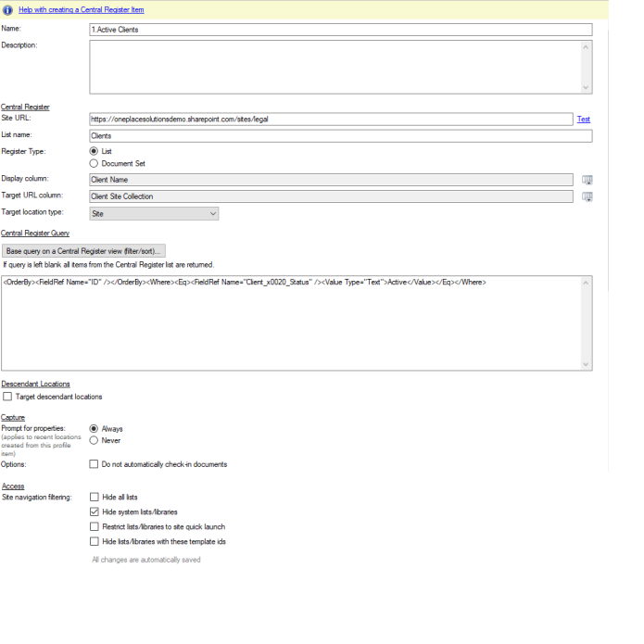The image size is (644, 644).
Task: Open column picker beside Display column
Action: tap(587, 180)
